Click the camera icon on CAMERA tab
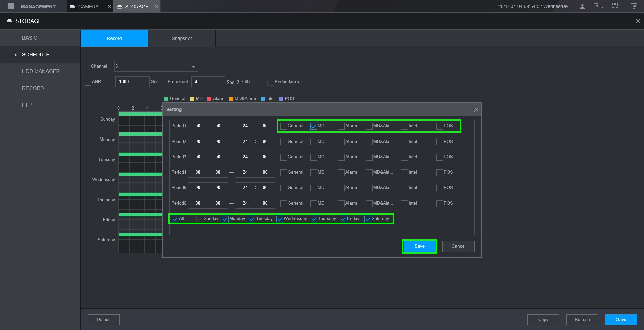Image resolution: width=644 pixels, height=330 pixels. pos(73,7)
